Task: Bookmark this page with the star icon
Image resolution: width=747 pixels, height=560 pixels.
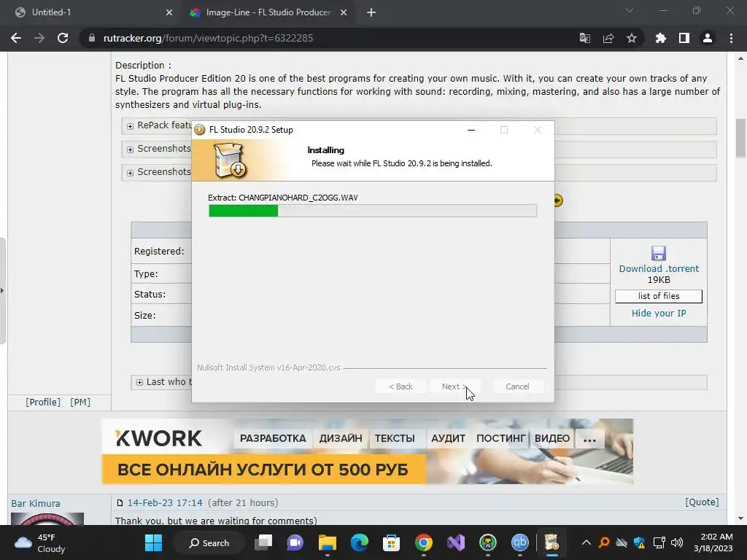Action: (x=632, y=38)
